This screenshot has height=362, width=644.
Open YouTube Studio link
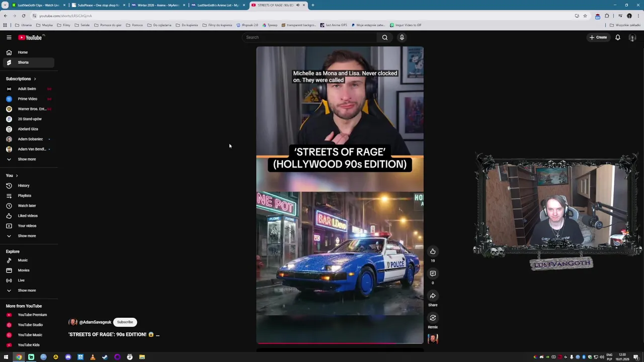(x=28, y=325)
